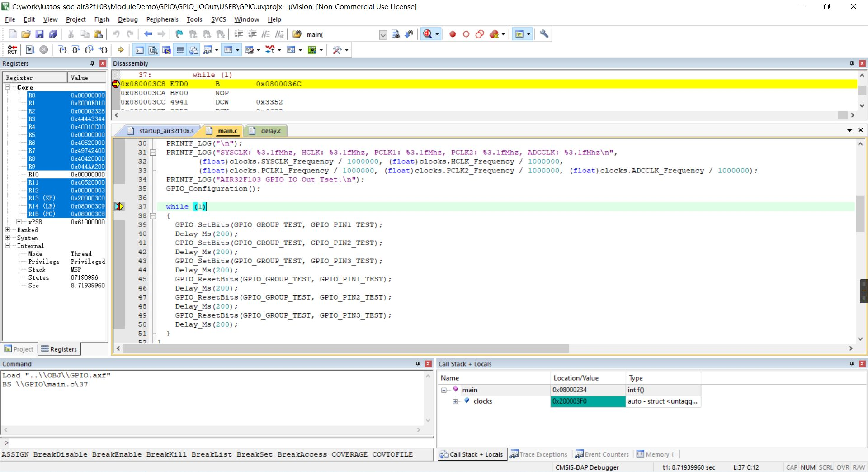Insert breakpoint red dot icon
868x472 pixels.
(453, 34)
